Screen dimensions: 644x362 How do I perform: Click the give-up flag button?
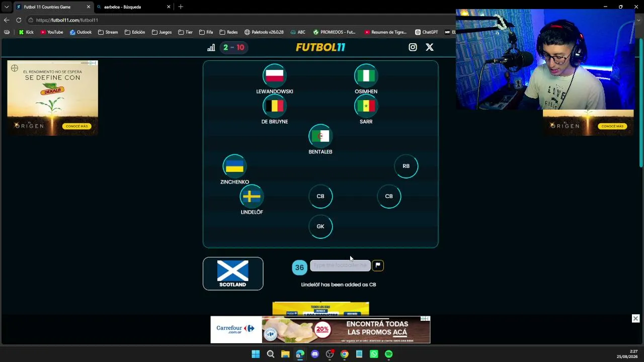(x=378, y=265)
